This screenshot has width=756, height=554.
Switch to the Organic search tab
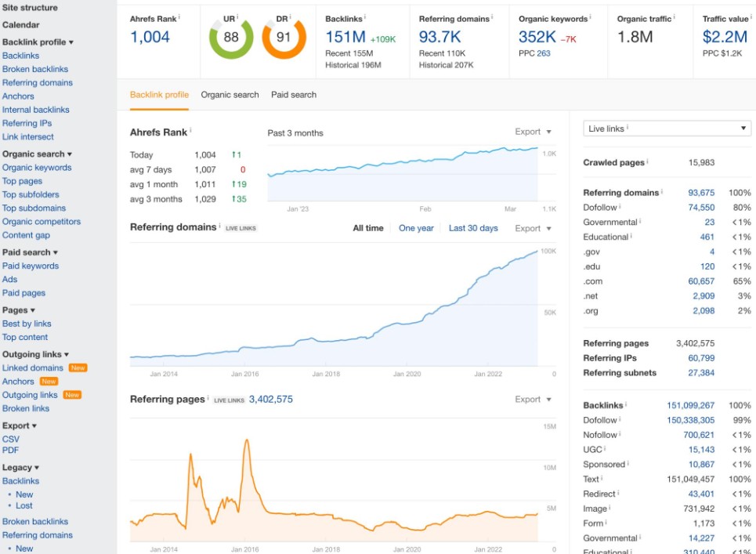tap(230, 95)
